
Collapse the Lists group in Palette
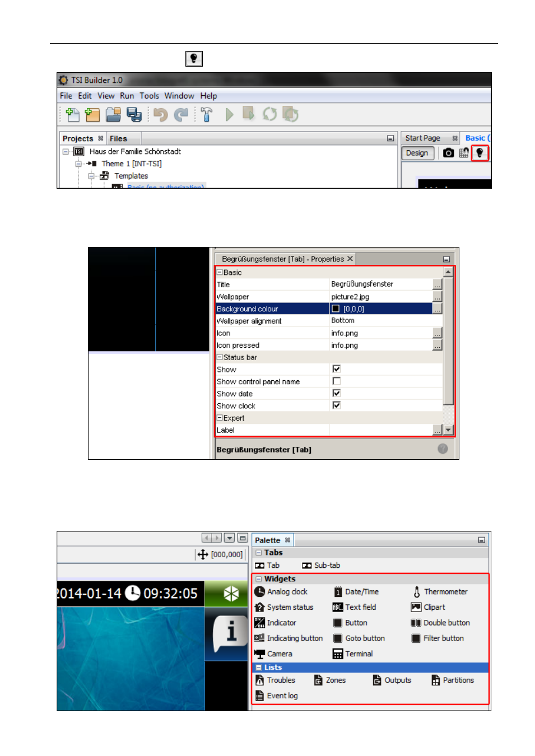pyautogui.click(x=259, y=668)
